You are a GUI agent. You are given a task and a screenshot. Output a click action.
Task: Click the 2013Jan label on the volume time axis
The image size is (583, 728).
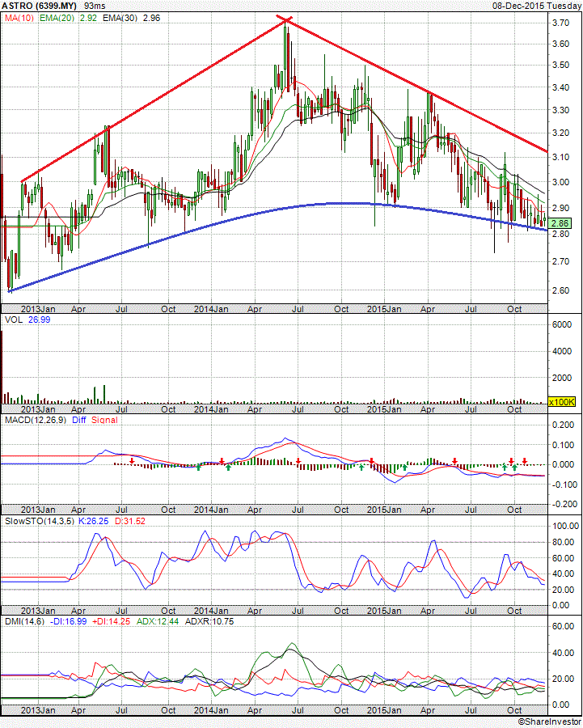pyautogui.click(x=38, y=409)
